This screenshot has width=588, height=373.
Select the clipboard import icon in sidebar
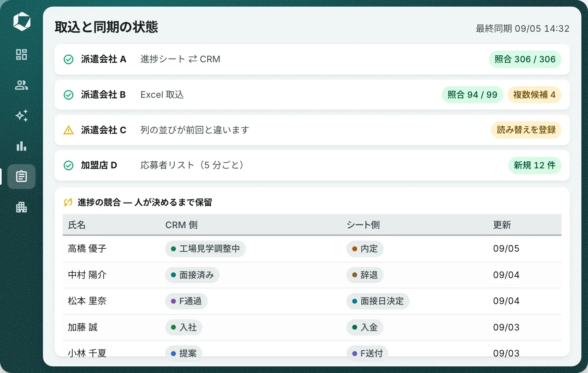pyautogui.click(x=21, y=177)
